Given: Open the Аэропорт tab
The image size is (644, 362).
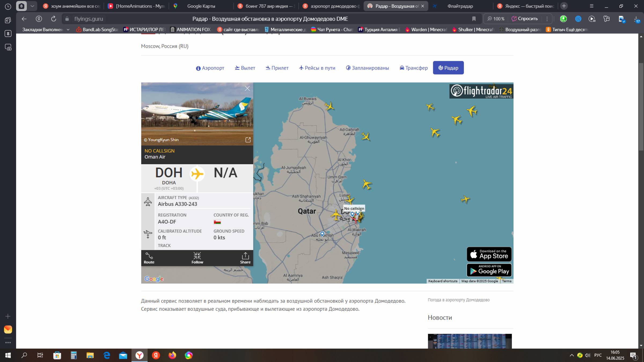Looking at the screenshot, I should click(210, 68).
